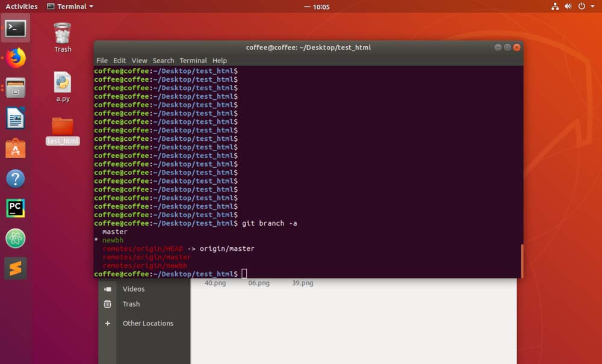The height and width of the screenshot is (364, 602).
Task: Select the Trash desktop icon
Action: click(63, 37)
